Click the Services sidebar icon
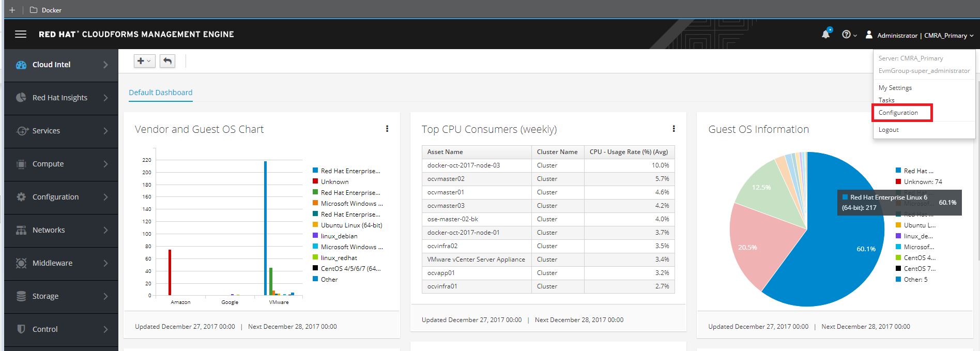 (x=21, y=131)
